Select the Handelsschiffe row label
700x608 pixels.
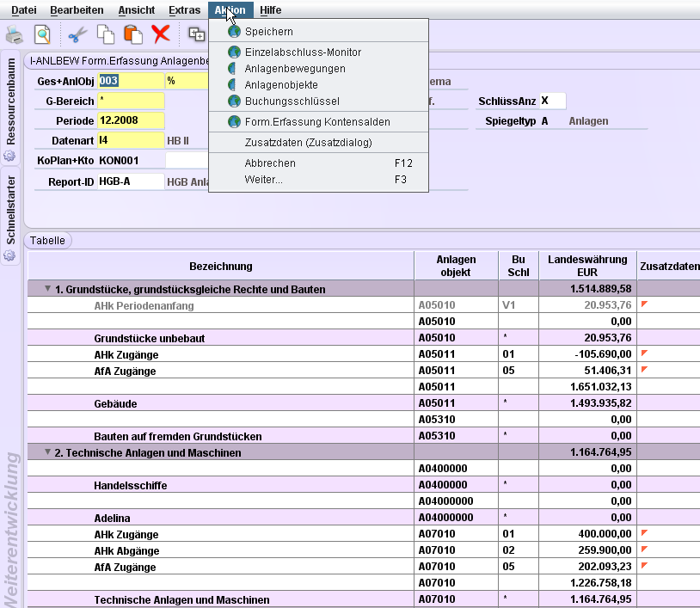(131, 485)
